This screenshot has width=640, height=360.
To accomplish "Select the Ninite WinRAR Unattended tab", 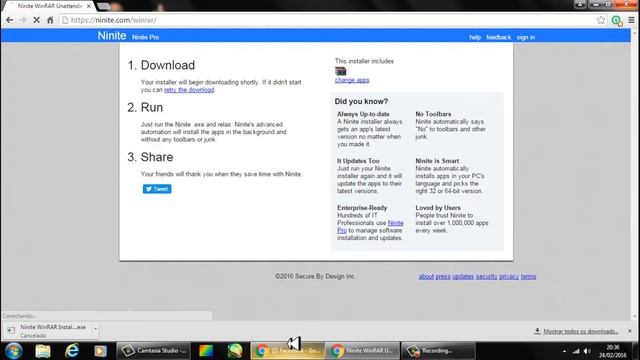I will coord(49,6).
